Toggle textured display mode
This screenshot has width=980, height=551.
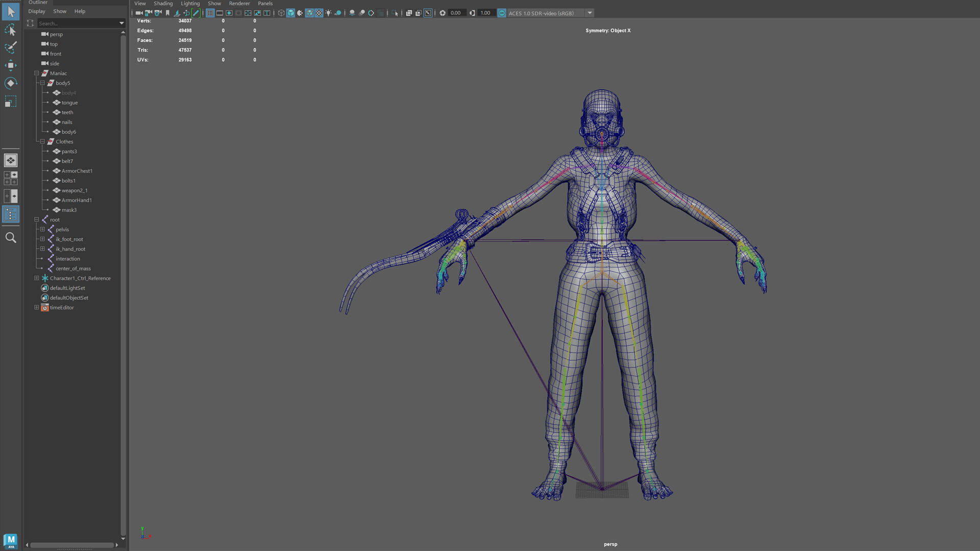point(319,13)
